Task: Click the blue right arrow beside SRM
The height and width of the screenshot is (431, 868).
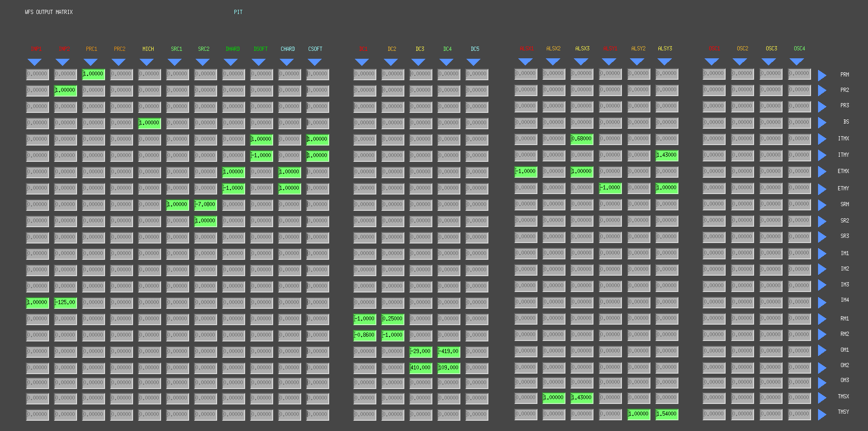Action: click(822, 205)
